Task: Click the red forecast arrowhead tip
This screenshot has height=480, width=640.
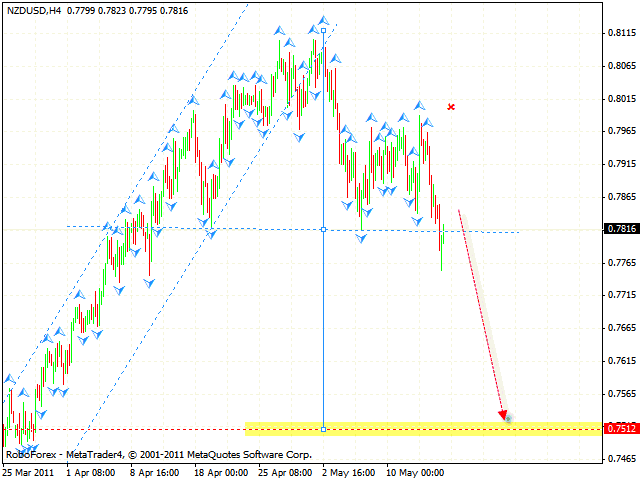Action: point(506,416)
